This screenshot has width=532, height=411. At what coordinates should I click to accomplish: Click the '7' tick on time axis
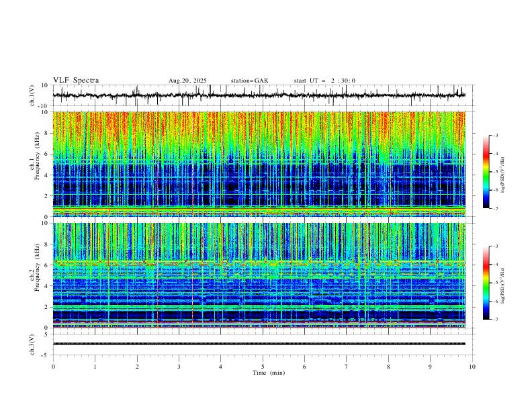coord(347,367)
